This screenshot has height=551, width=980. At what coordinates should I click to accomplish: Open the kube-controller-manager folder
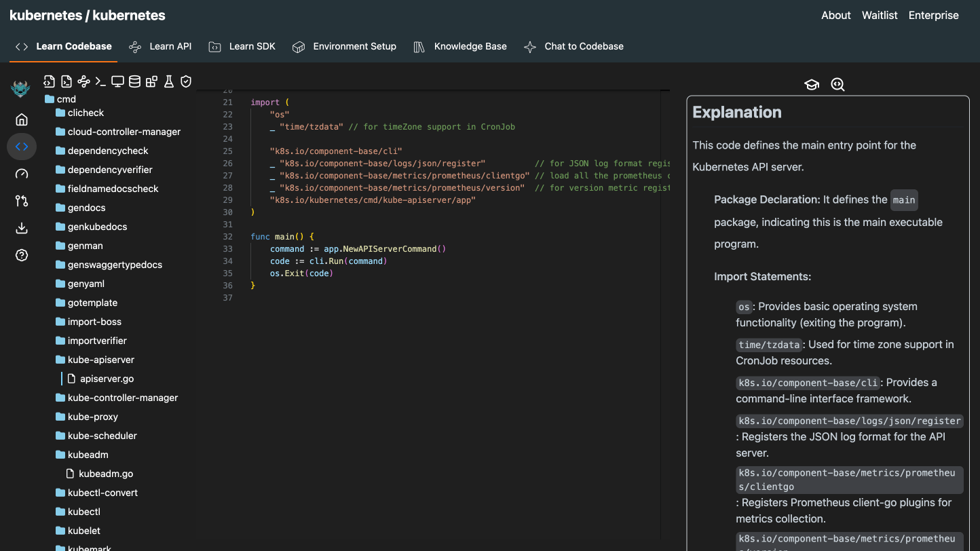[x=116, y=398]
